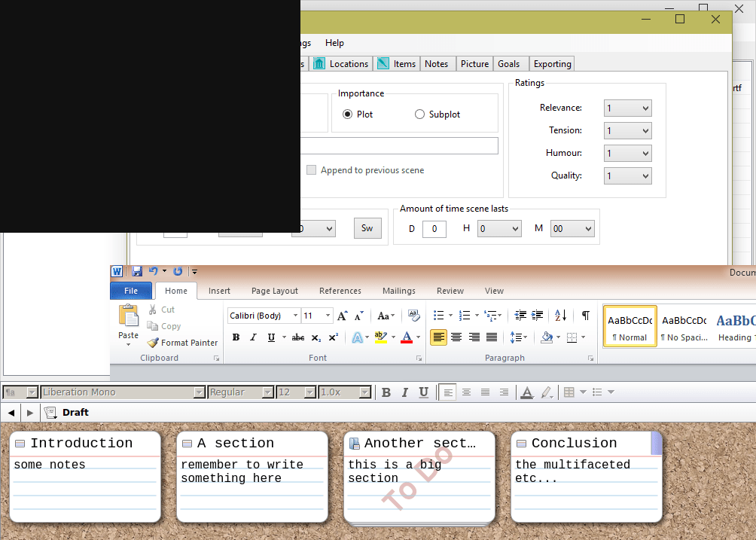Select the Introduction index card
Screen dimensions: 756x540
pos(85,476)
